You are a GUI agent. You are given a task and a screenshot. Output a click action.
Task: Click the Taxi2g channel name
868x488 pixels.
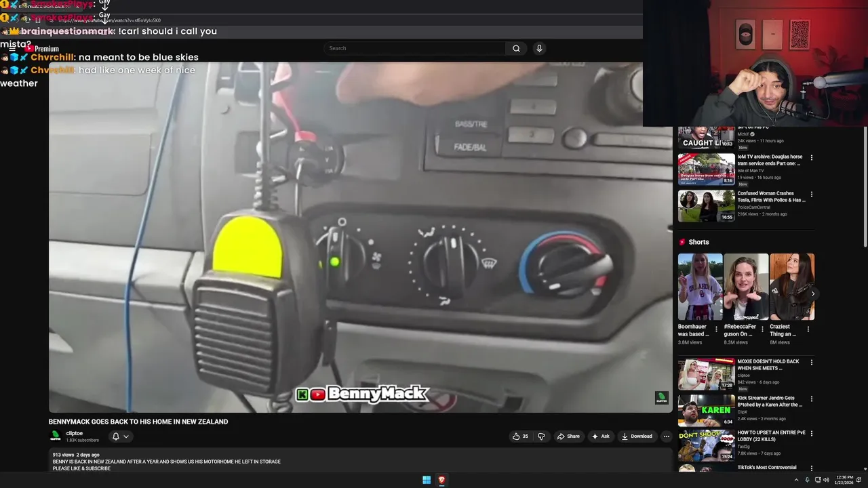(x=744, y=447)
